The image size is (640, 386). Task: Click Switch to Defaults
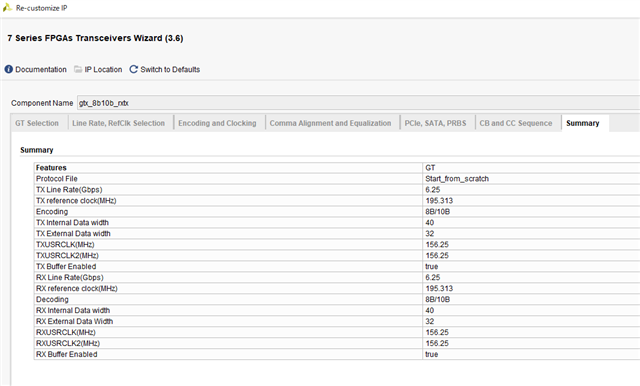[170, 69]
